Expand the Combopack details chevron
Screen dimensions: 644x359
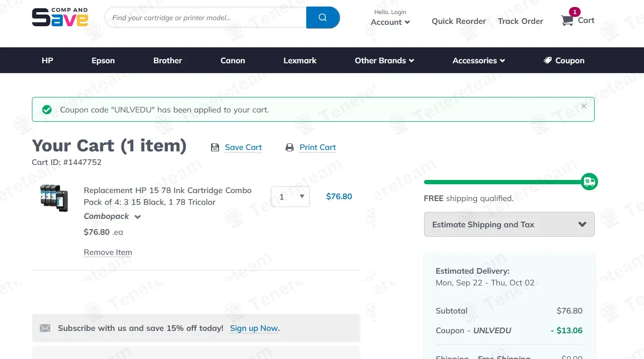pos(137,217)
